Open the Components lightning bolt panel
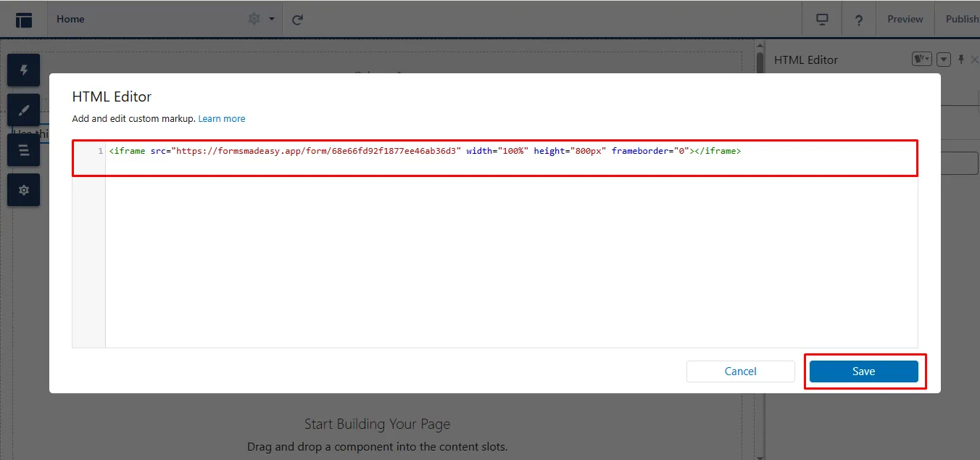This screenshot has width=980, height=460. pyautogui.click(x=24, y=70)
